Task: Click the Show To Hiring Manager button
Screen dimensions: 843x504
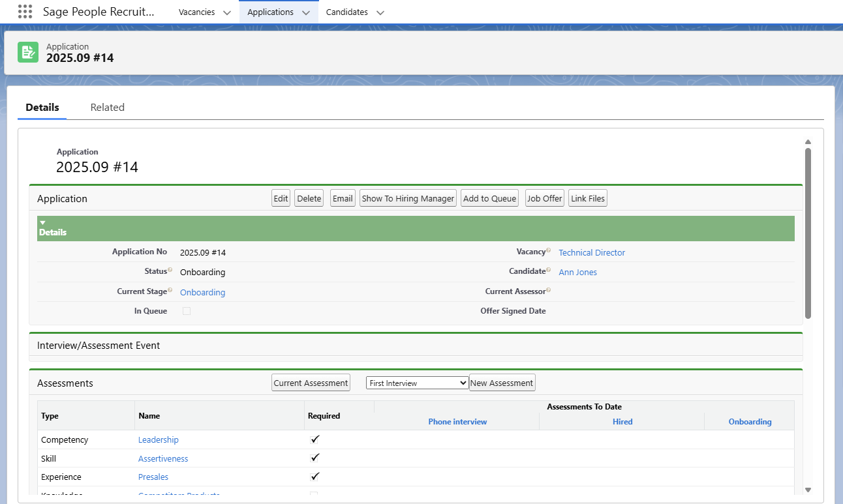Action: [408, 199]
